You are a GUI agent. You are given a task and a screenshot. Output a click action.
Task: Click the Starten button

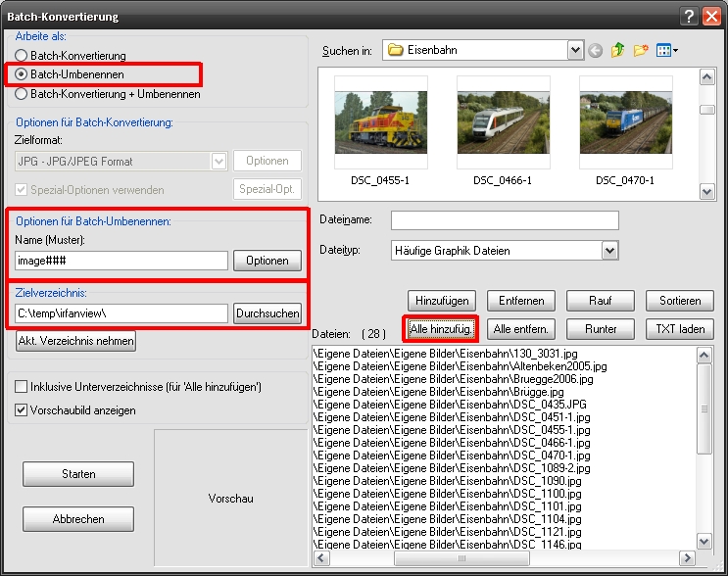pyautogui.click(x=78, y=474)
